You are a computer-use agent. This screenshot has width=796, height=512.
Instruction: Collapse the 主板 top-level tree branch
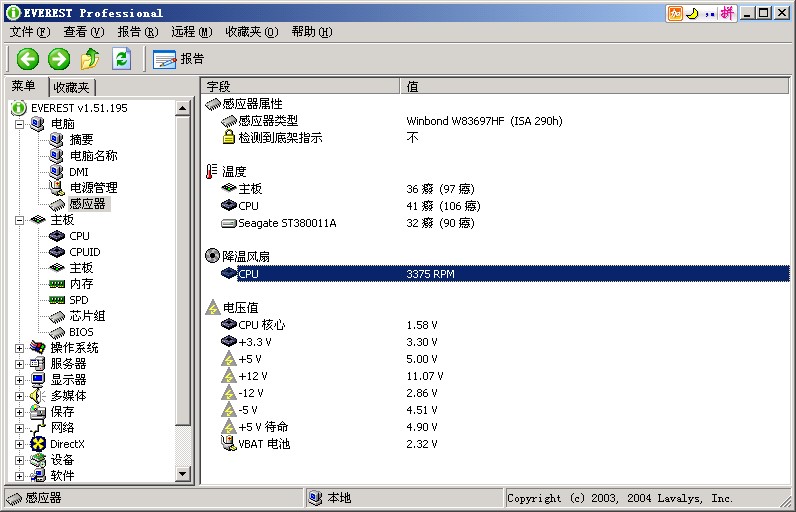19,220
